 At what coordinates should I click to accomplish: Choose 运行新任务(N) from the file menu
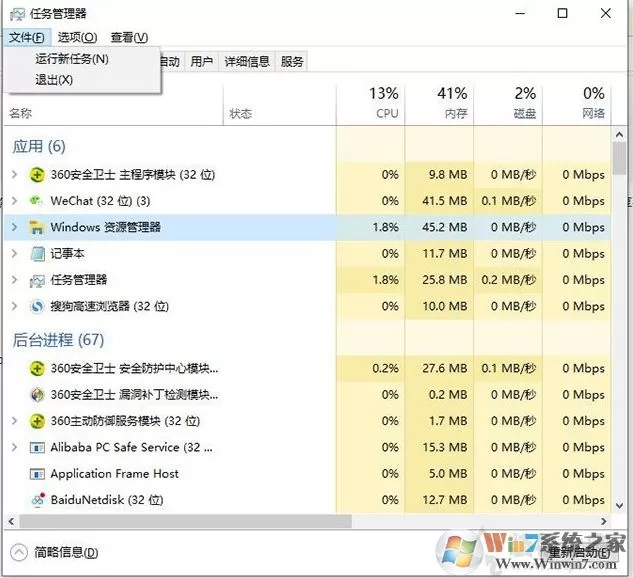(72, 59)
